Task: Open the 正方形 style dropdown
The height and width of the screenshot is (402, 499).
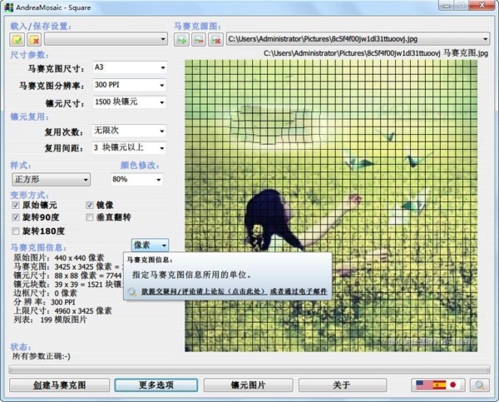Action: [x=51, y=179]
